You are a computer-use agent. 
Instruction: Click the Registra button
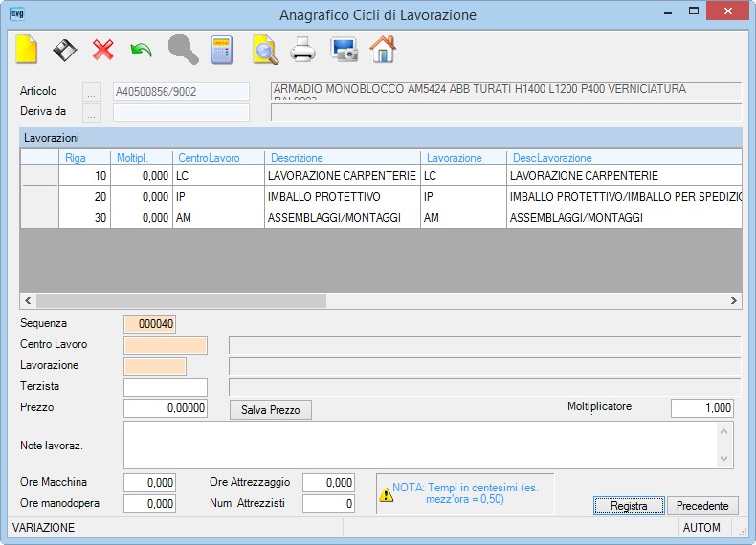coord(629,506)
